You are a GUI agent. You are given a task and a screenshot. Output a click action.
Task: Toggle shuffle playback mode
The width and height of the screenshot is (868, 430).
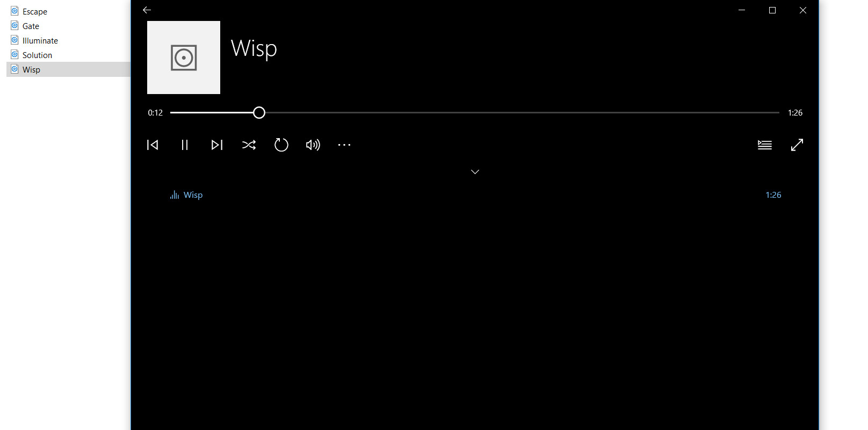[x=249, y=145]
